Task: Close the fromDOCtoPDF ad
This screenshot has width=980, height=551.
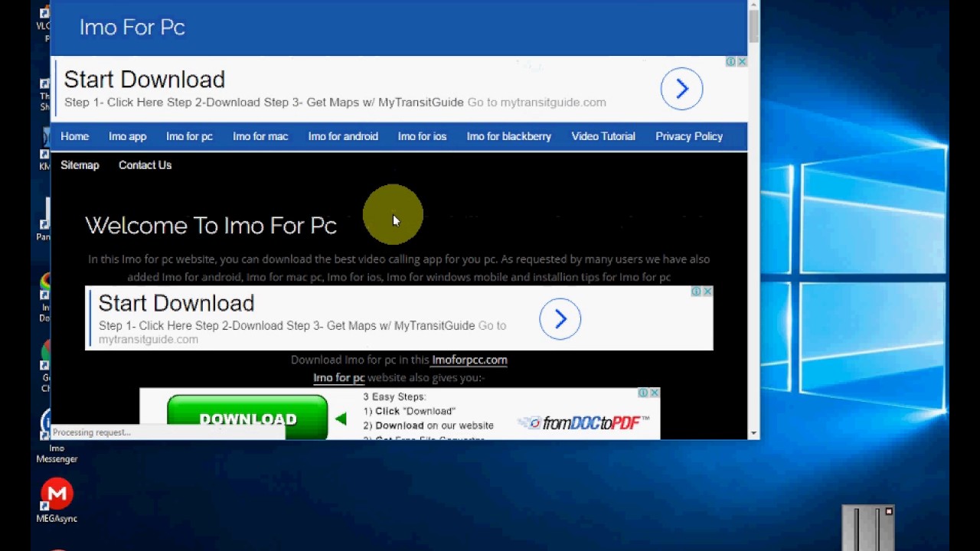Action: tap(655, 393)
